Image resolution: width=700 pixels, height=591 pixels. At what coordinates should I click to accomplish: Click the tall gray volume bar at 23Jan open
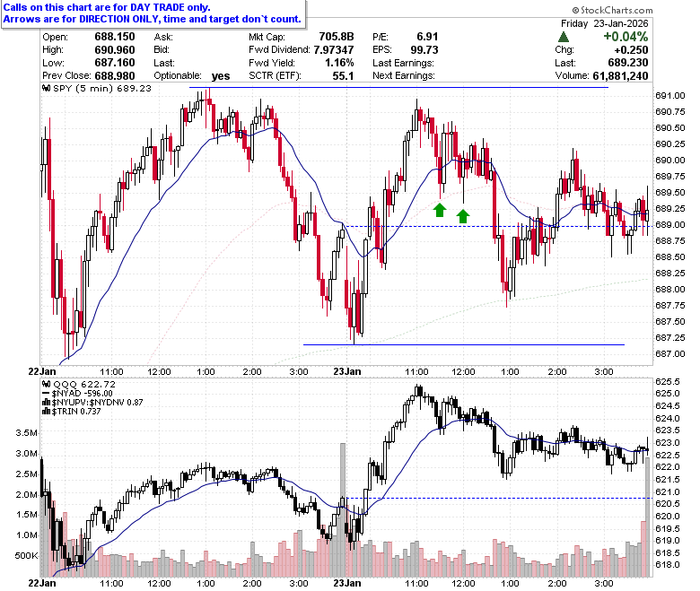[343, 509]
